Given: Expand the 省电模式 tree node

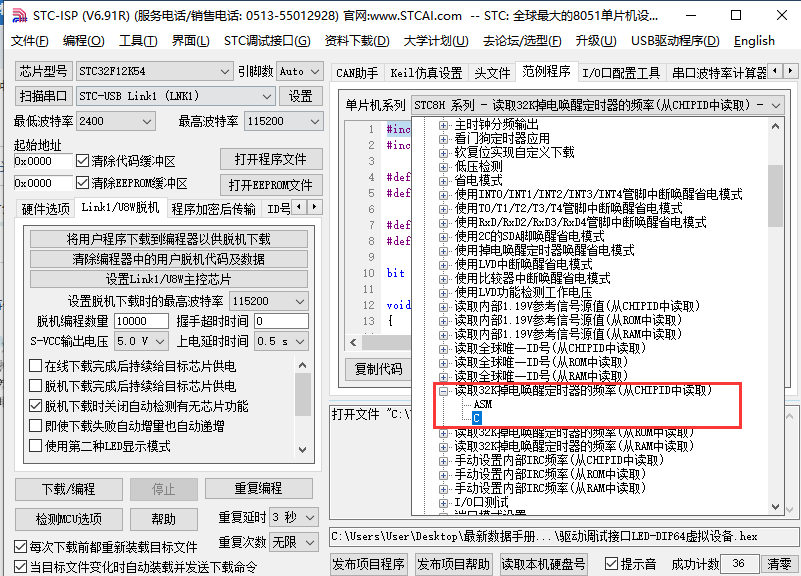Looking at the screenshot, I should pyautogui.click(x=443, y=181).
